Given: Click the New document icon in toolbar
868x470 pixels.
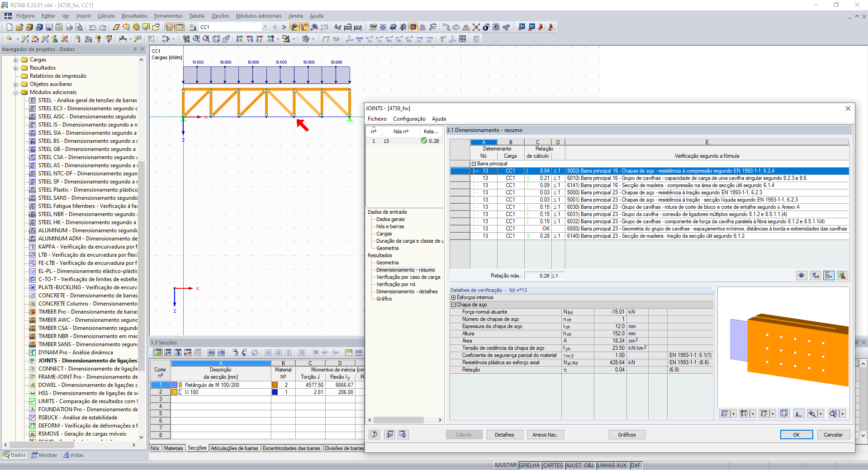Looking at the screenshot, I should tap(9, 27).
